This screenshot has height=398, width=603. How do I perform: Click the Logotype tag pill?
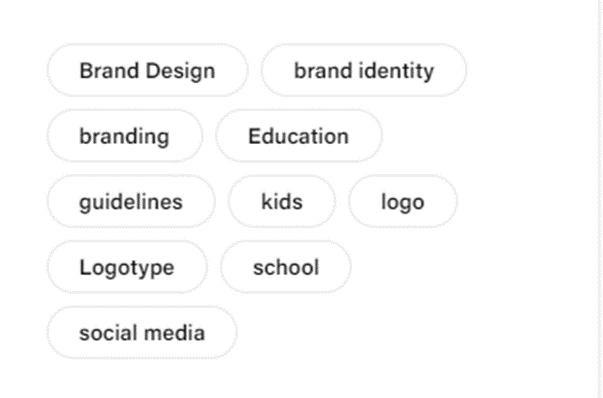127,267
